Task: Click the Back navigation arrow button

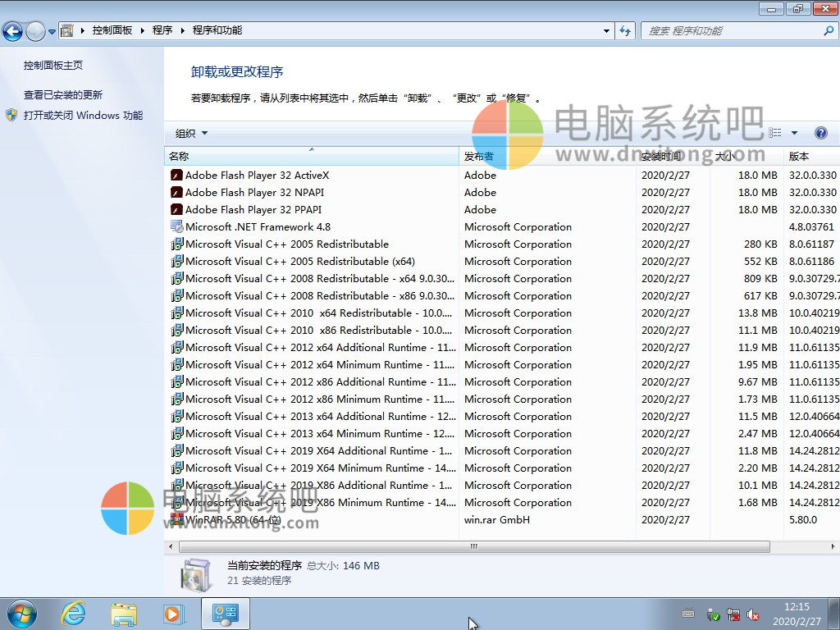Action: pyautogui.click(x=13, y=31)
